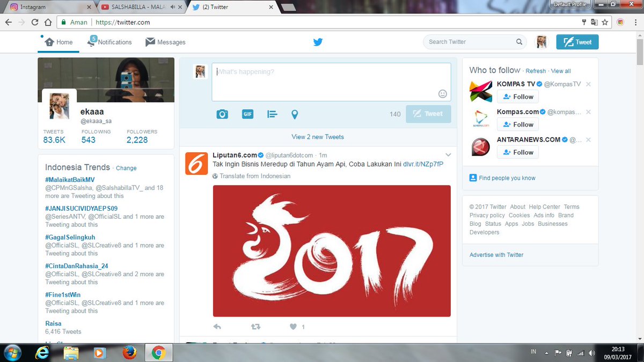Click the translate page icon in address bar
644x362 pixels.
pos(594,23)
